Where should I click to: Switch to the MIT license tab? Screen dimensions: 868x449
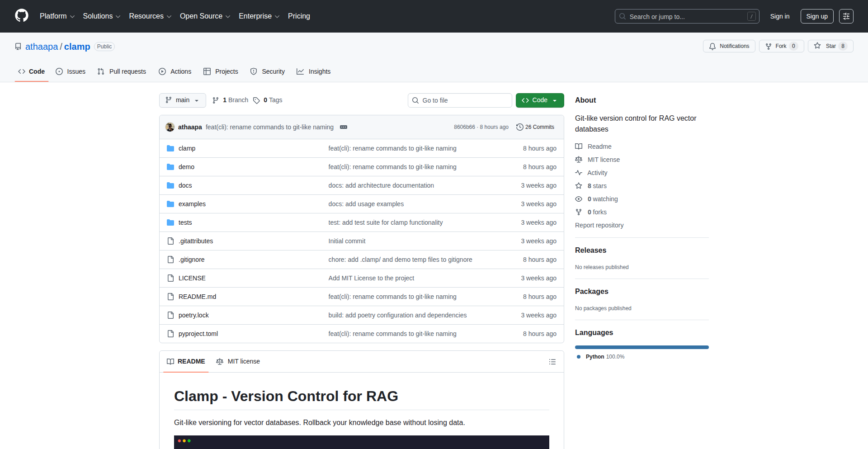coord(238,361)
